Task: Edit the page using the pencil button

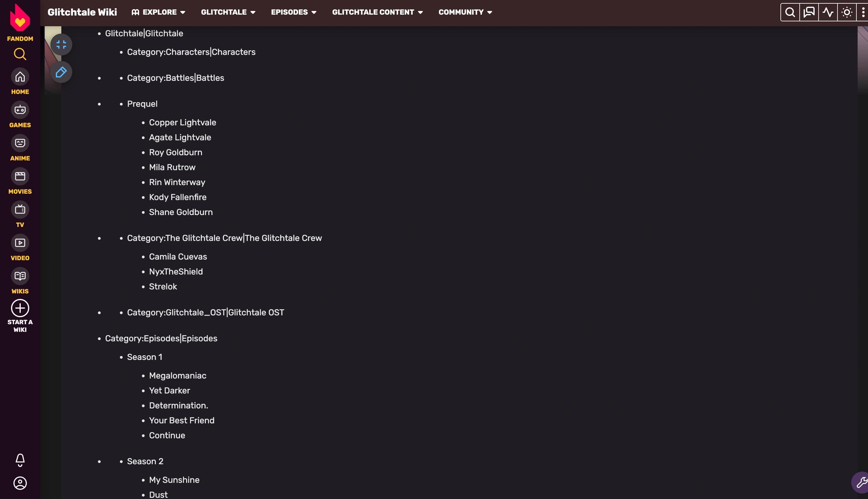Action: pos(62,72)
